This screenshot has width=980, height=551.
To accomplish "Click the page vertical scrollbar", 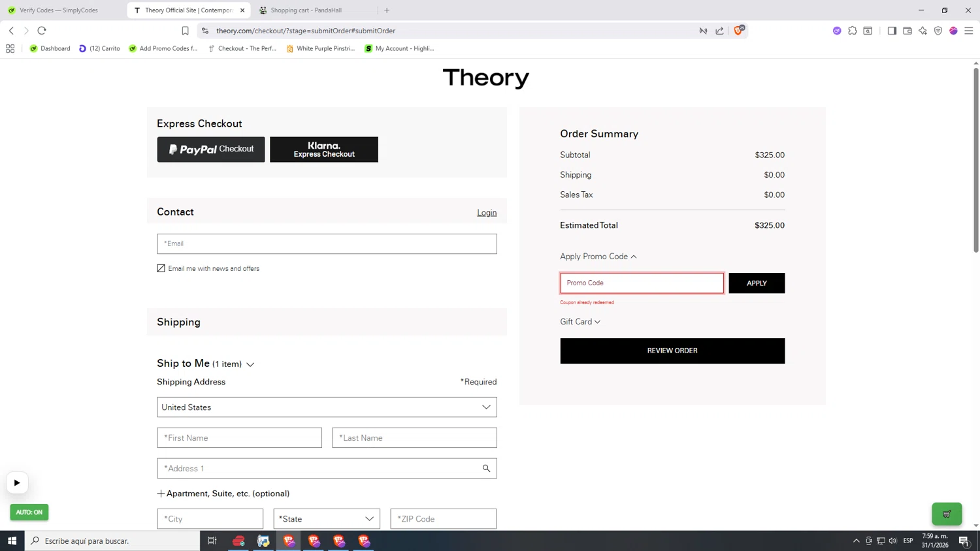I will 976,160.
